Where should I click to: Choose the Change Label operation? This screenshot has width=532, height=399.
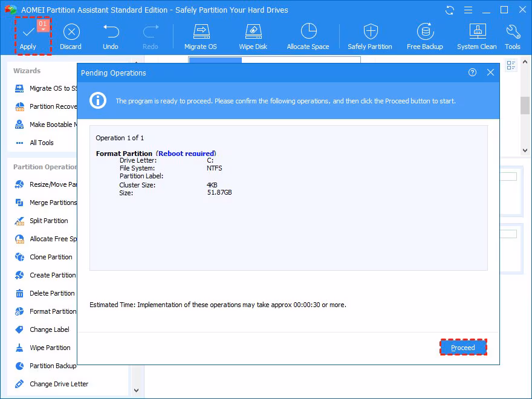[42, 330]
